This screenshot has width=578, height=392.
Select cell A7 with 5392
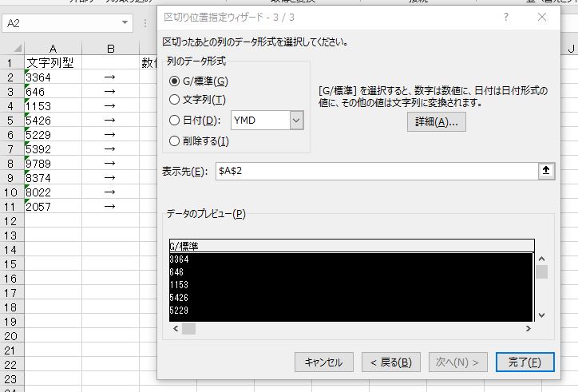click(x=53, y=149)
